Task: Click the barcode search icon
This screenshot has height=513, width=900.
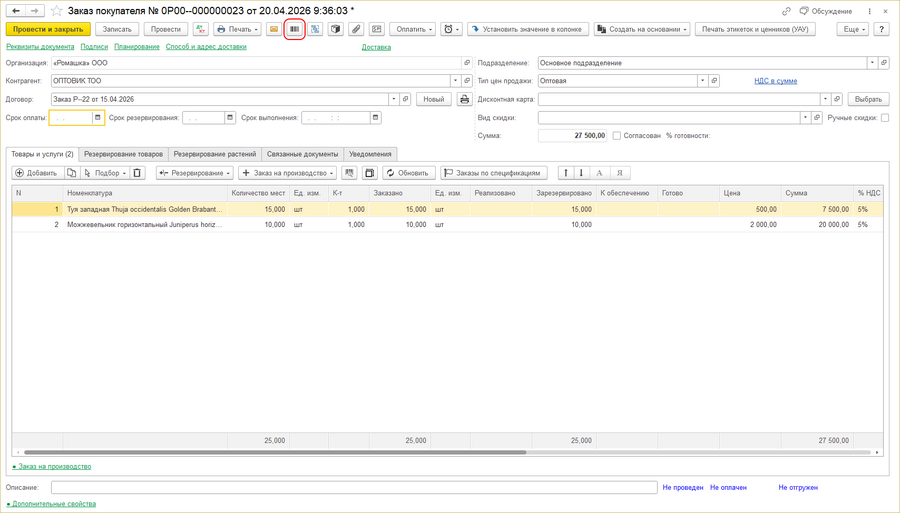Action: [294, 29]
